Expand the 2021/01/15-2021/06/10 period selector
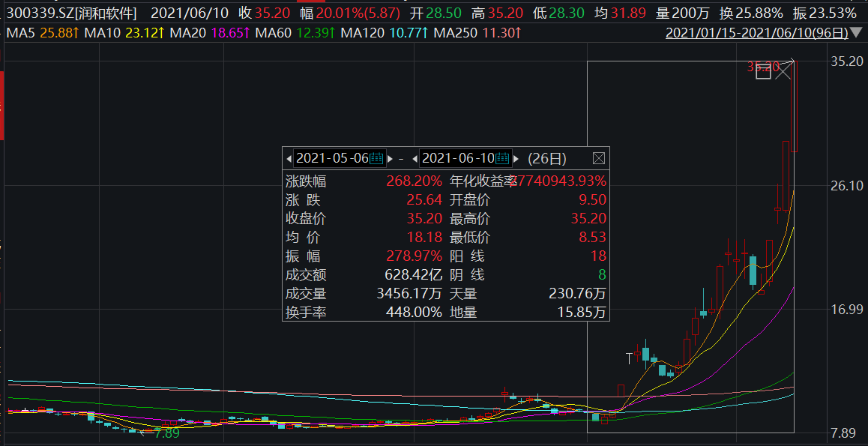Viewport: 868px width, 446px height. click(755, 33)
